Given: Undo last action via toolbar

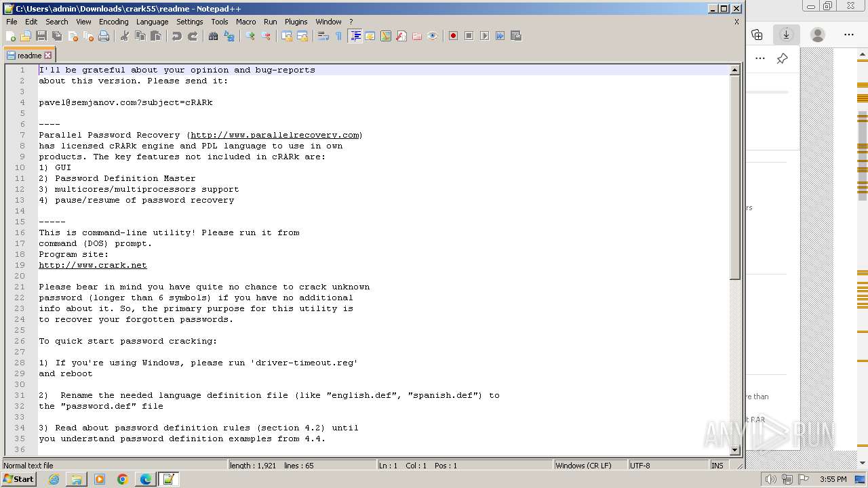Looking at the screenshot, I should point(177,36).
